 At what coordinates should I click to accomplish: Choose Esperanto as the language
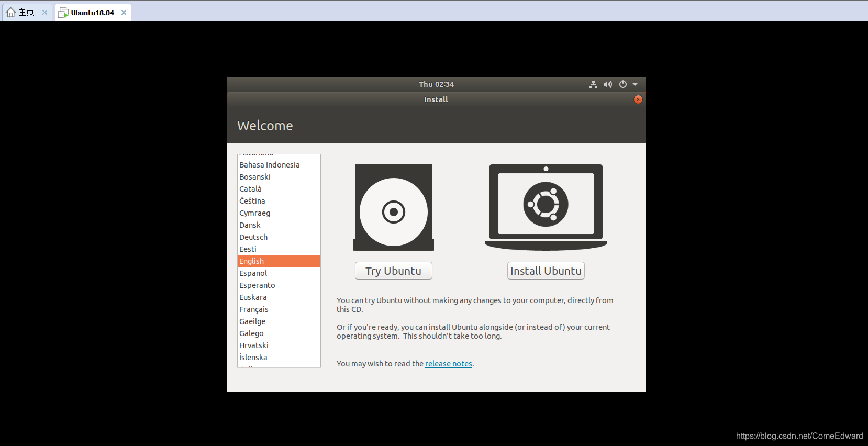pyautogui.click(x=279, y=285)
